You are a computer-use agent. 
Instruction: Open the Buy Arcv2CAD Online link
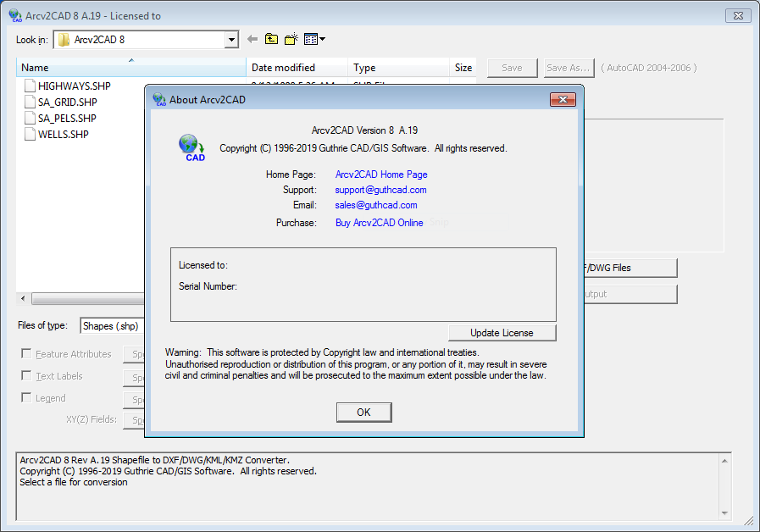pyautogui.click(x=379, y=223)
